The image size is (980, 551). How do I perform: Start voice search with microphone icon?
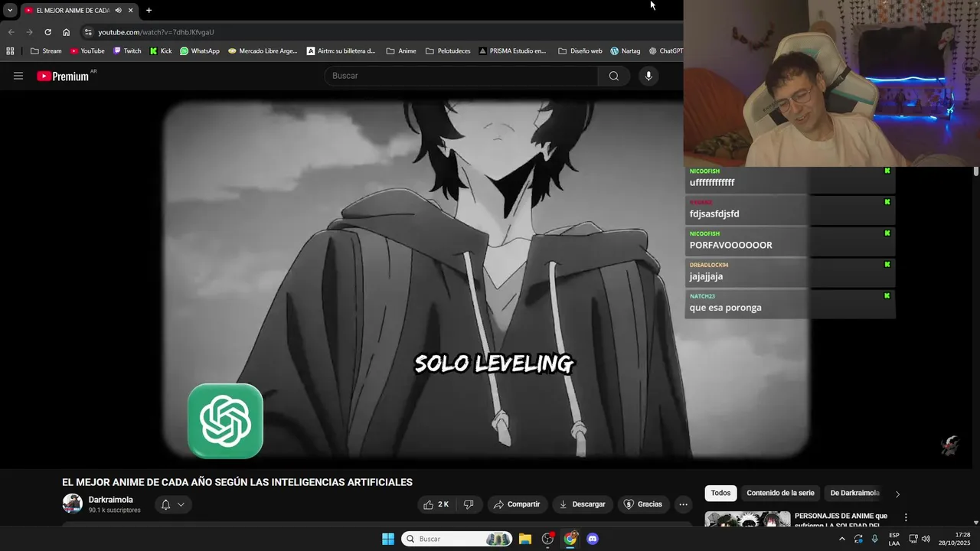[x=648, y=76]
